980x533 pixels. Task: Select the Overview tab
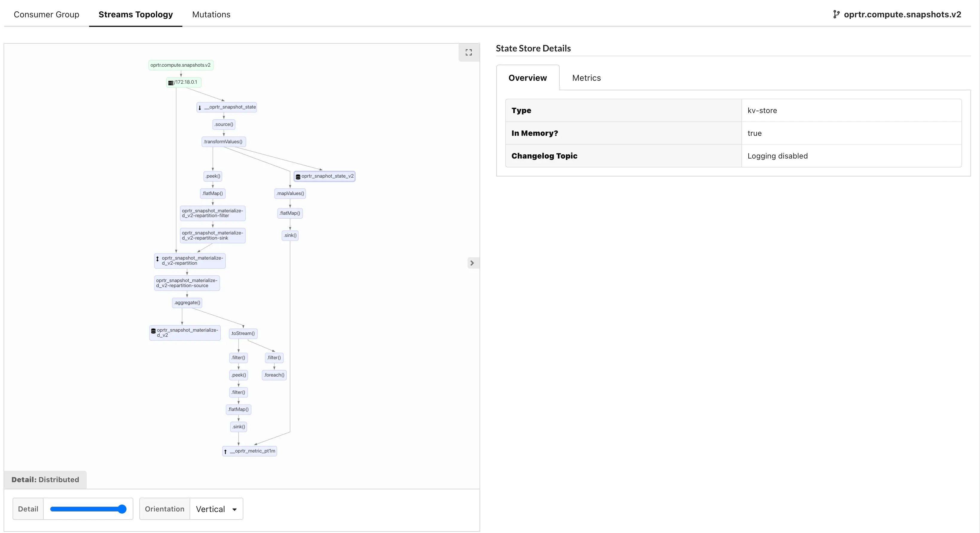[x=527, y=78]
